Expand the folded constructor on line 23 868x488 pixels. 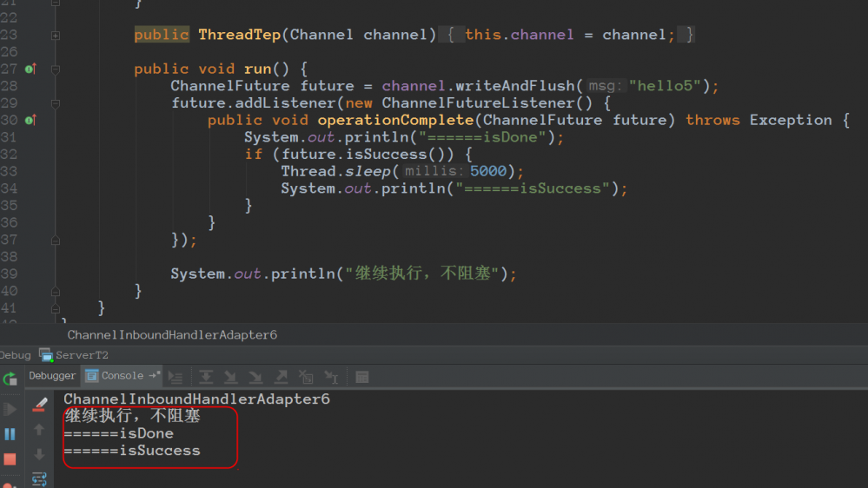(x=56, y=36)
